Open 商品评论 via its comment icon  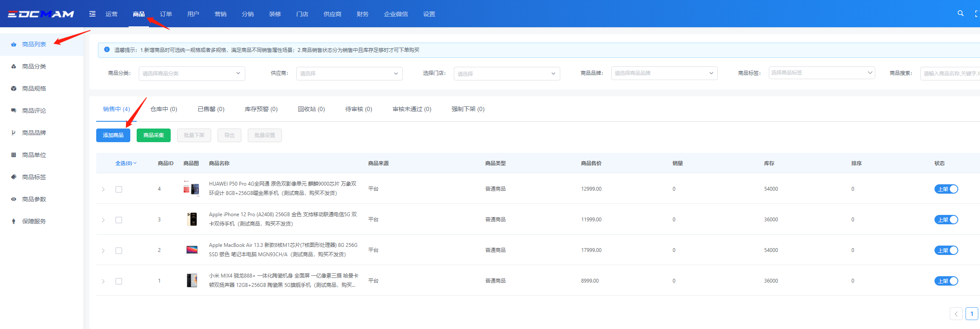pos(14,111)
